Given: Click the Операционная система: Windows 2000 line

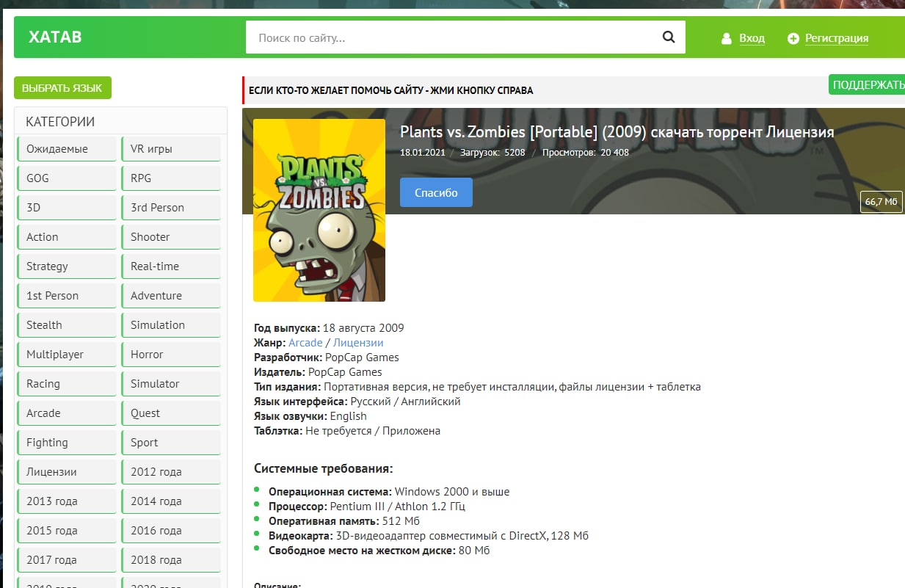Looking at the screenshot, I should coord(389,492).
